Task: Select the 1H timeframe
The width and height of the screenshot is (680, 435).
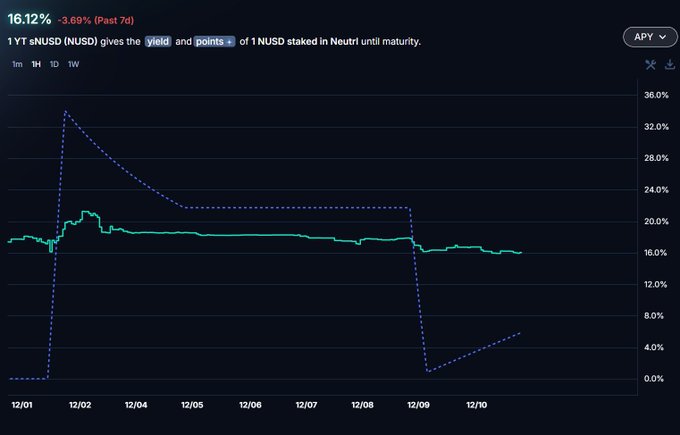Action: (x=36, y=64)
